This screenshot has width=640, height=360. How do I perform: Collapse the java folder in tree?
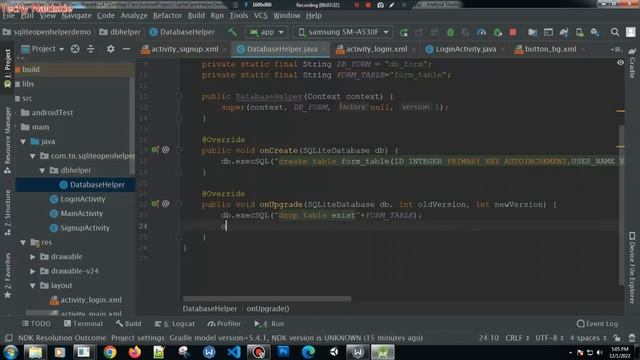pos(23,142)
